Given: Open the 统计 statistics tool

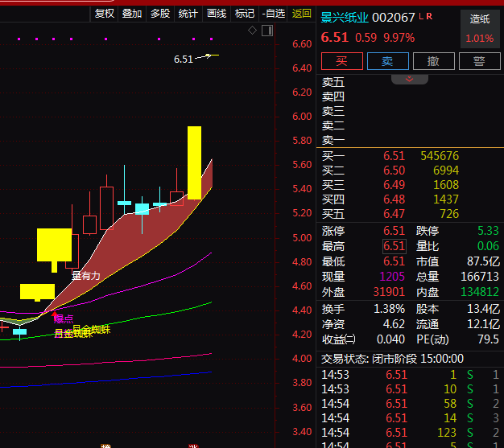Looking at the screenshot, I should coord(188,14).
